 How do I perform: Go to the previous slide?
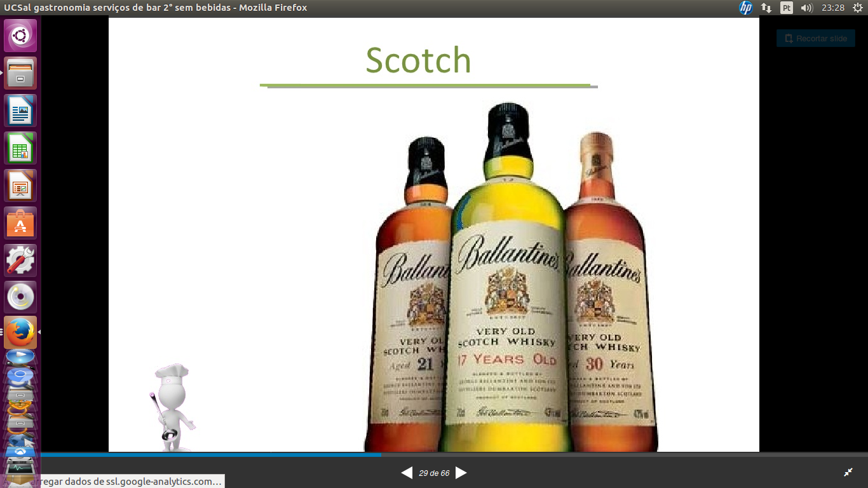(x=407, y=473)
